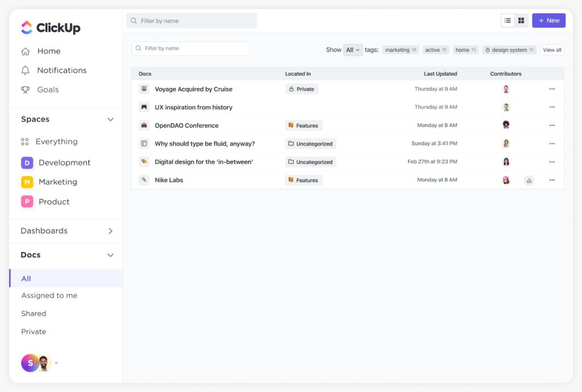This screenshot has height=392, width=582.
Task: Click the Voyage Acquired by Cruise contributor avatar
Action: pyautogui.click(x=506, y=89)
